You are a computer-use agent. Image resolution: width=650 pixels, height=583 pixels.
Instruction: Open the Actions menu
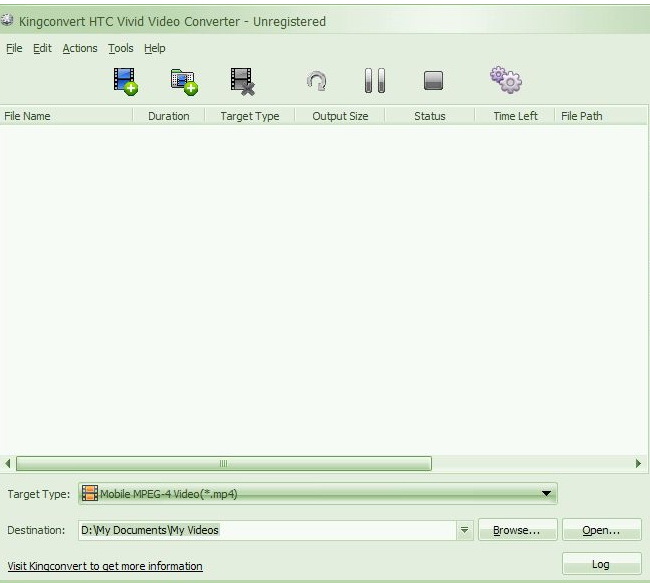coord(80,48)
